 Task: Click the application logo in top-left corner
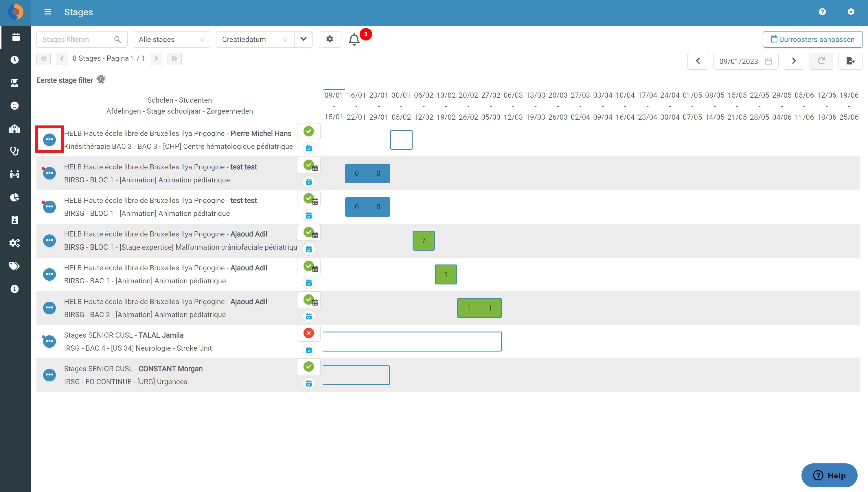click(x=16, y=12)
